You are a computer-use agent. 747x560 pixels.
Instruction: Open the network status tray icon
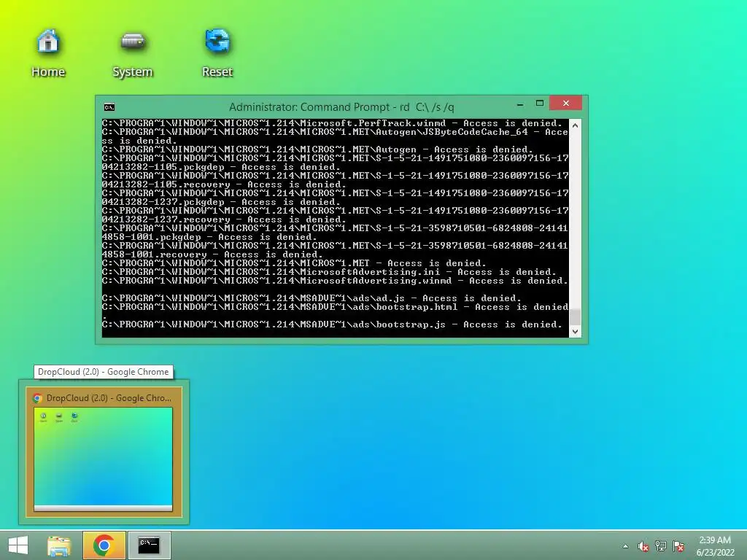(660, 546)
